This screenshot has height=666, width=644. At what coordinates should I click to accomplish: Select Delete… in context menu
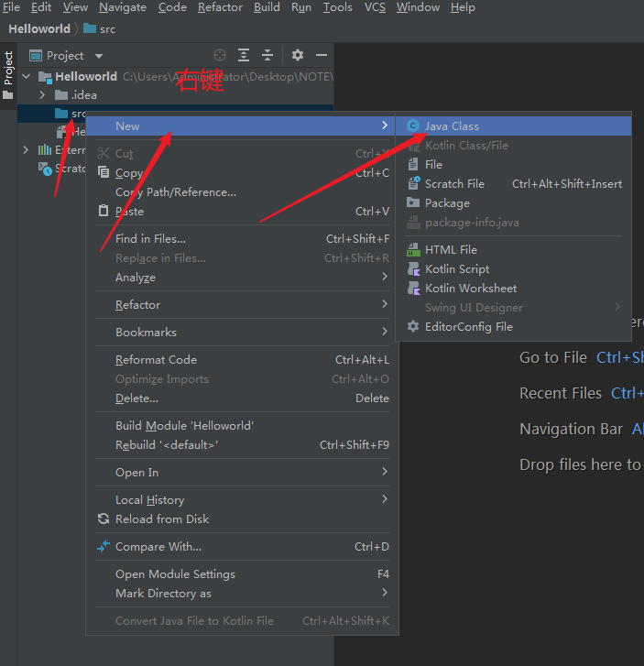[x=242, y=399]
